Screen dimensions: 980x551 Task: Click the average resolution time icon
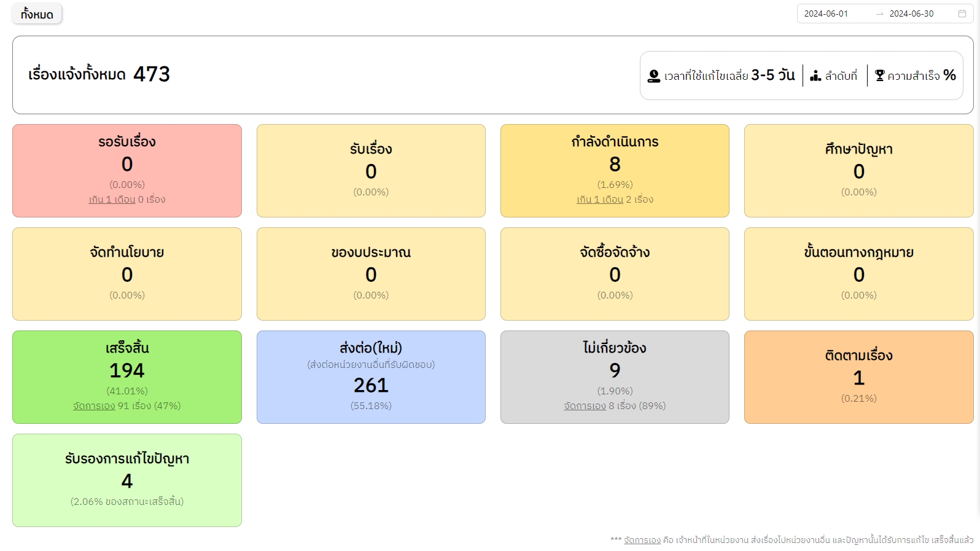(x=654, y=76)
